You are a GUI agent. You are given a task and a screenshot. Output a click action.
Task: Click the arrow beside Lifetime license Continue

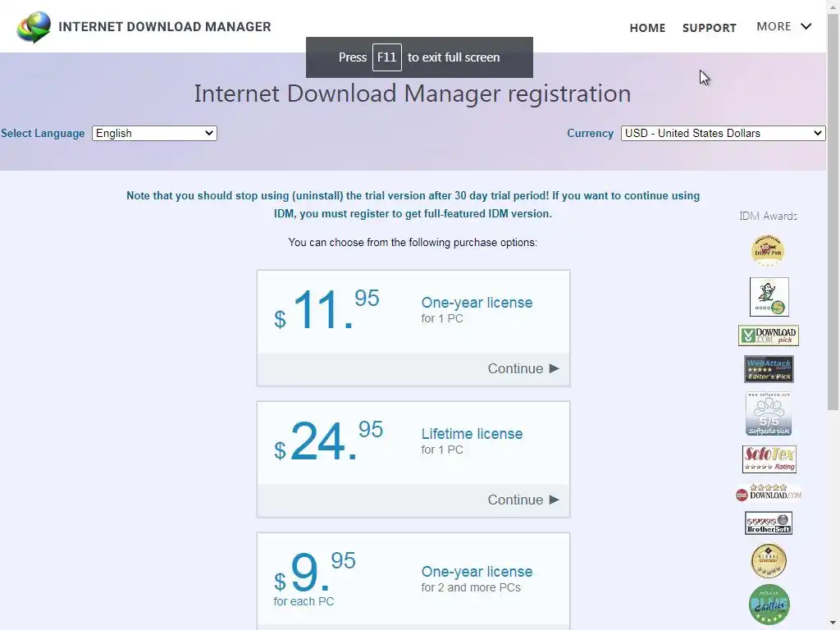[x=555, y=500]
